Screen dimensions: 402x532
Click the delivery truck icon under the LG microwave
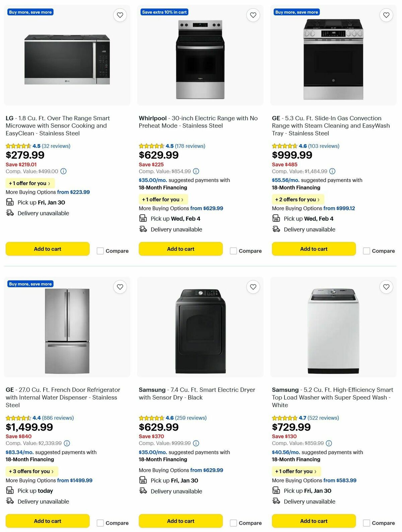[x=9, y=213]
